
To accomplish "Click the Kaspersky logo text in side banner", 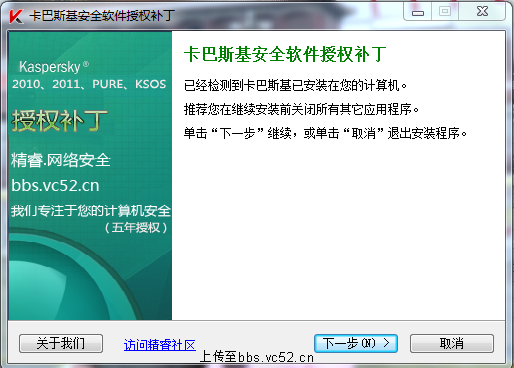I will coord(54,67).
